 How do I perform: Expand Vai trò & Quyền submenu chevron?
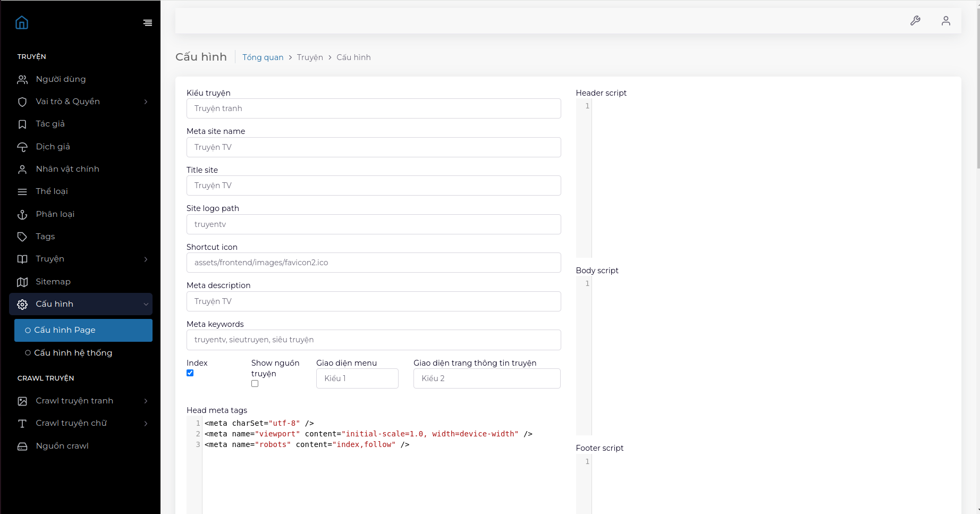[x=146, y=102]
